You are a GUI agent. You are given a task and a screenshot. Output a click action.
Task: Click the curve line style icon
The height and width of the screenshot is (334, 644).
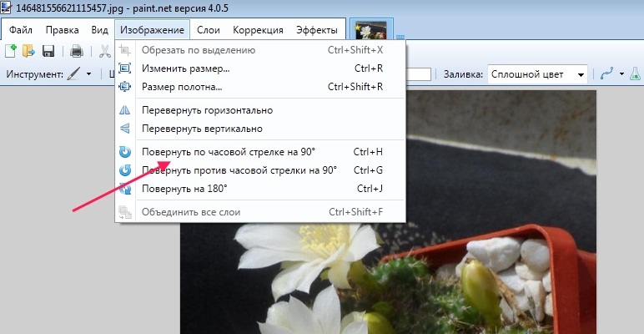(x=606, y=74)
